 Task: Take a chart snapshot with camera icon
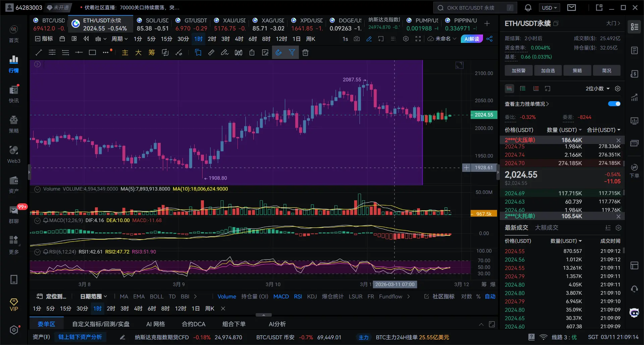(357, 39)
